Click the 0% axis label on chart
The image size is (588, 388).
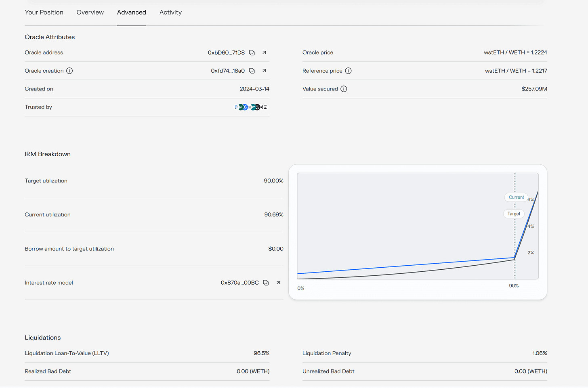tap(301, 288)
